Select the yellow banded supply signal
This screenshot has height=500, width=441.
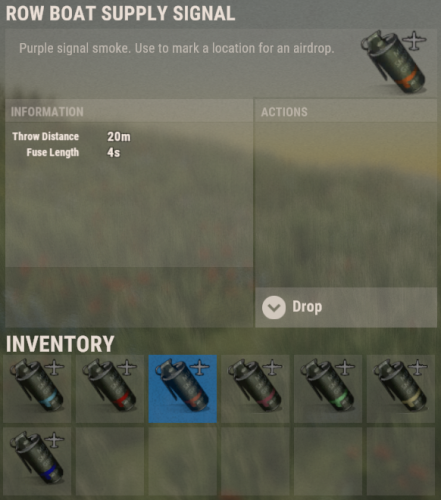[x=401, y=389]
